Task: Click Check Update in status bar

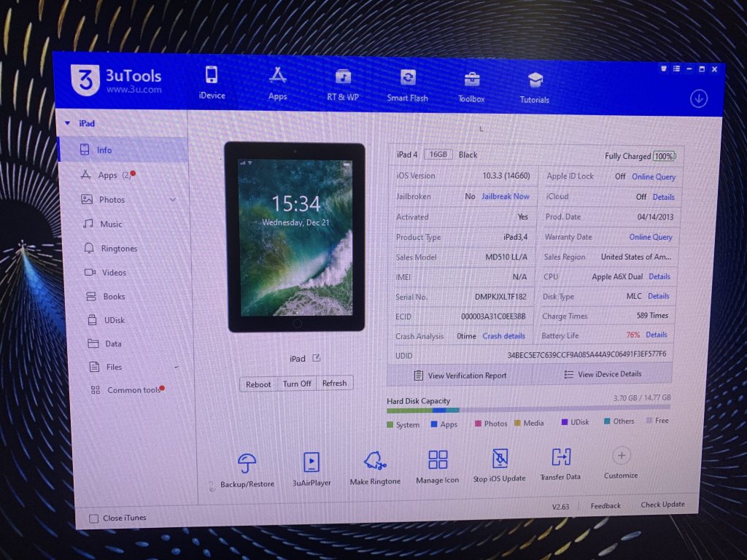Action: (x=662, y=505)
